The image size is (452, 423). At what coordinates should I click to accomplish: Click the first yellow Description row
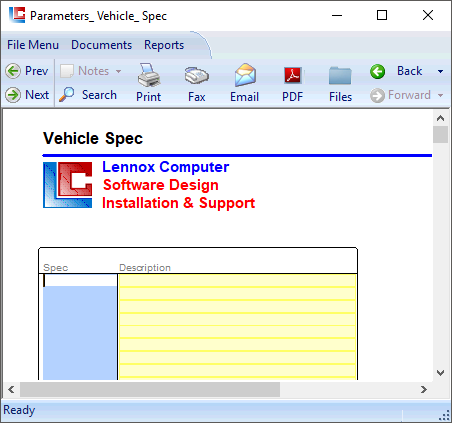(x=238, y=280)
